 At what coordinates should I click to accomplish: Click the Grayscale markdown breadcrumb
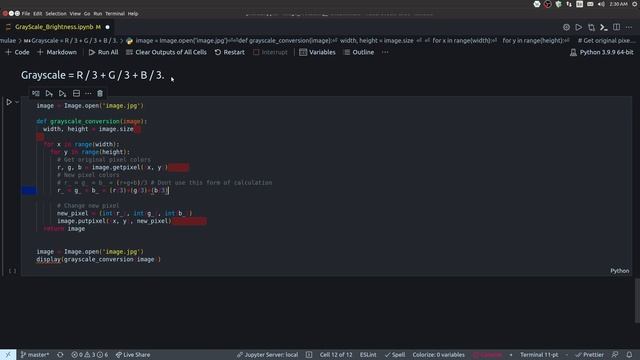click(71, 40)
